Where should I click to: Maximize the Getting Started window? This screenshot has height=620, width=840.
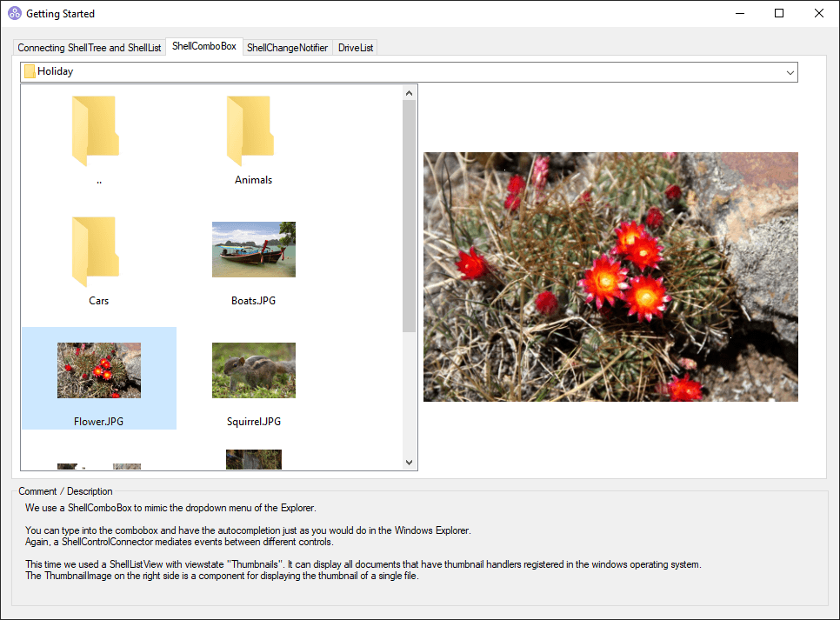pyautogui.click(x=779, y=14)
